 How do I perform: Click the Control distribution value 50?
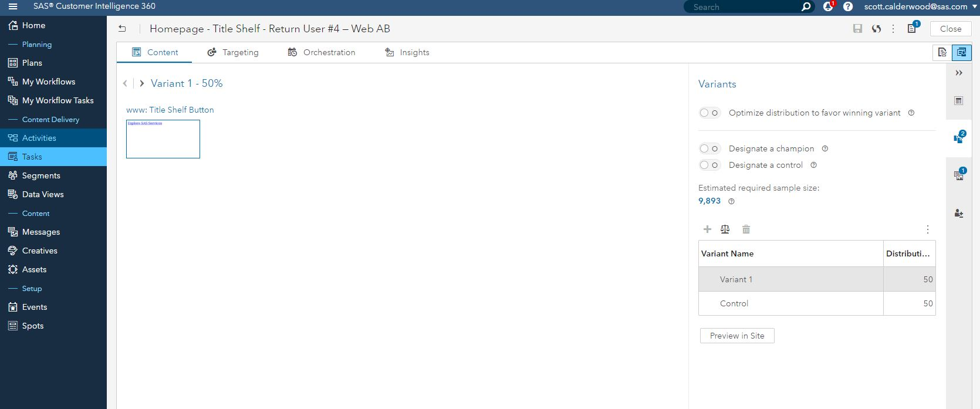pyautogui.click(x=928, y=303)
